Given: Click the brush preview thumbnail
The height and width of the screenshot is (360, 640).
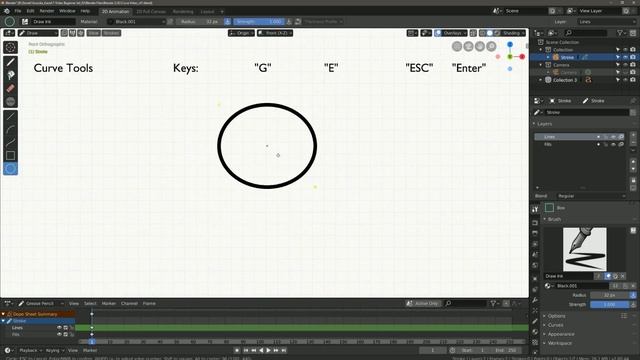Looking at the screenshot, I should pyautogui.click(x=584, y=249).
